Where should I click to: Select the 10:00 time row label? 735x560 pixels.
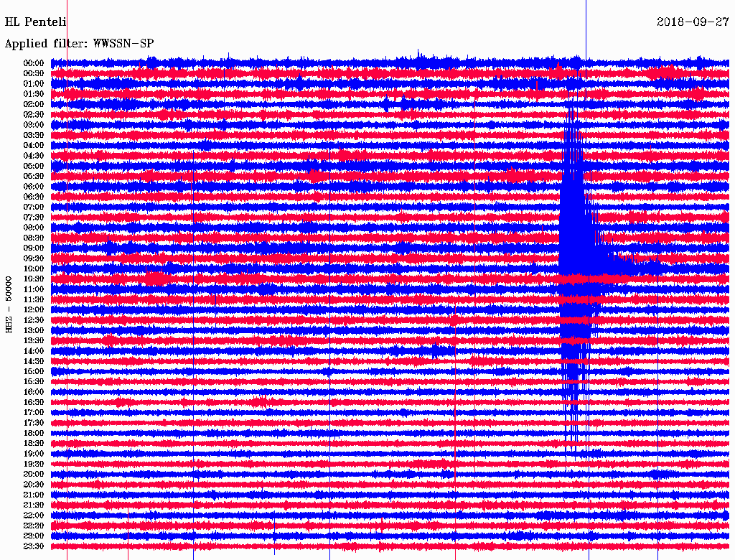(33, 269)
